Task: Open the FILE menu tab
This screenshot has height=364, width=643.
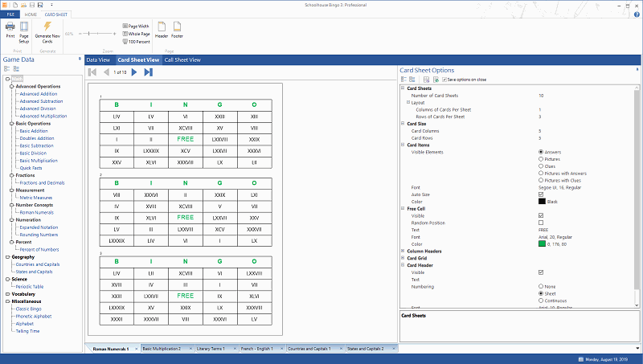Action: pyautogui.click(x=10, y=14)
